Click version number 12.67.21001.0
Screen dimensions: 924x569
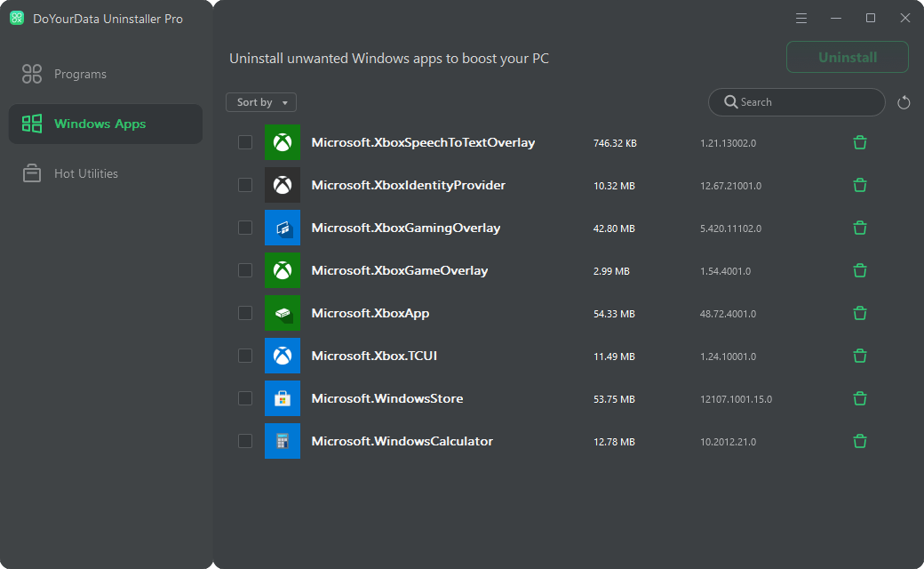click(730, 186)
